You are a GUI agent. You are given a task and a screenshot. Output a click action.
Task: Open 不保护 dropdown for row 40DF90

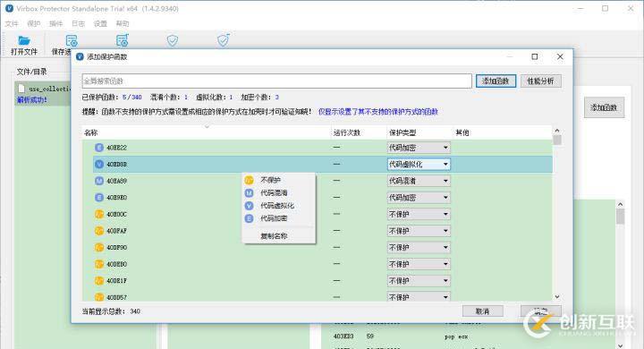click(x=419, y=248)
